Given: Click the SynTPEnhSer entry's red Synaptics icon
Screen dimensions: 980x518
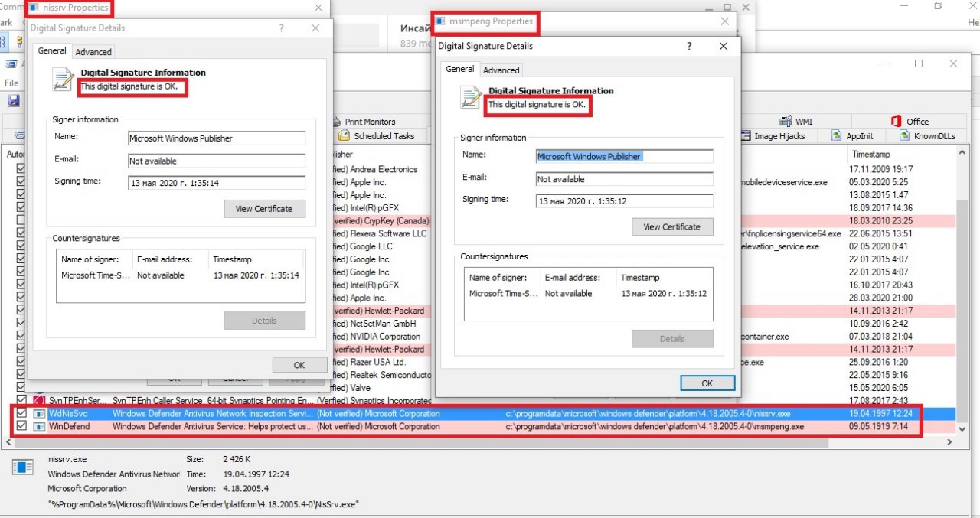Looking at the screenshot, I should 39,400.
